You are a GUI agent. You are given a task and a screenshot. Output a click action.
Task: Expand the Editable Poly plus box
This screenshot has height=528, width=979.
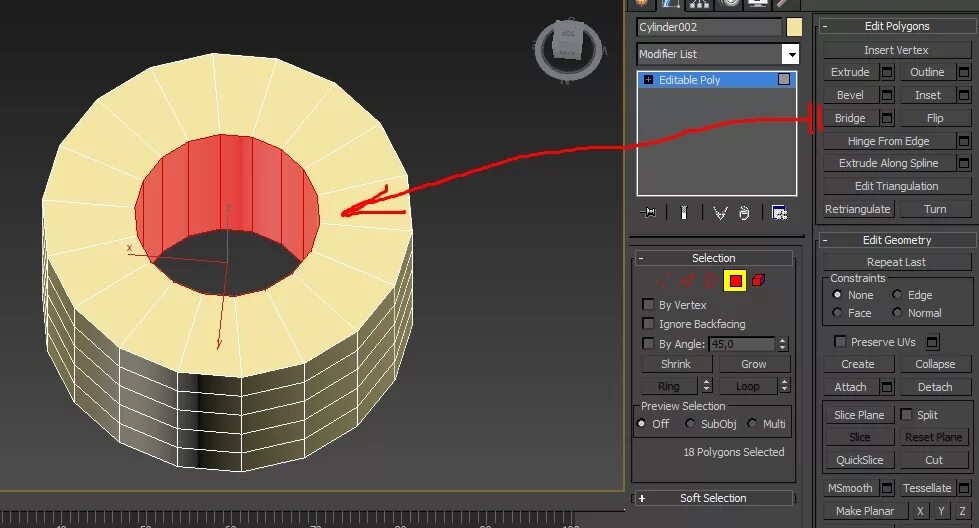pyautogui.click(x=648, y=79)
